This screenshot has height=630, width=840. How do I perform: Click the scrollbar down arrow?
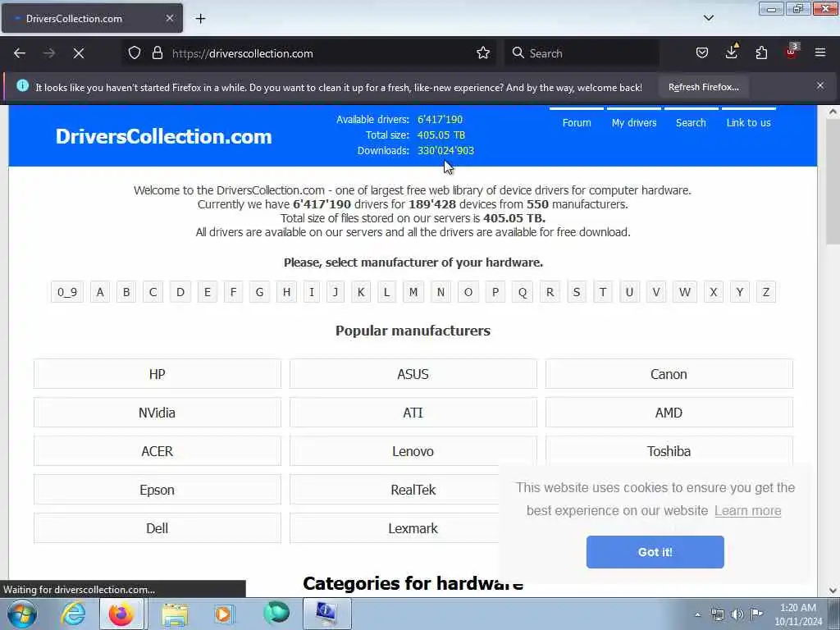(x=833, y=591)
